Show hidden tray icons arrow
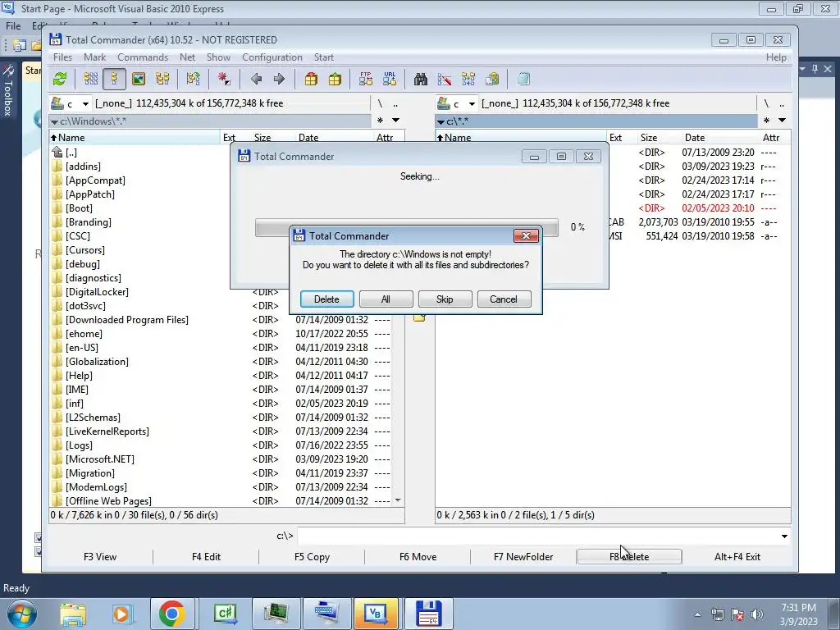840x630 pixels. 697,614
